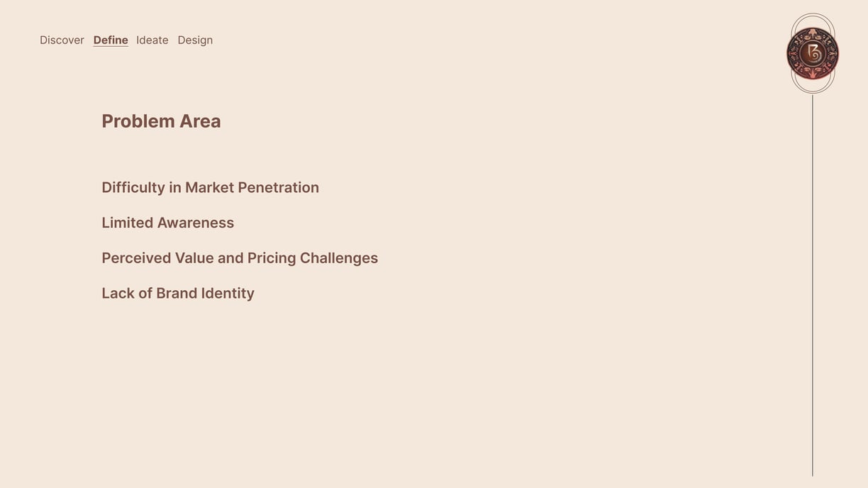Click the circular brand emblem logo

click(813, 53)
